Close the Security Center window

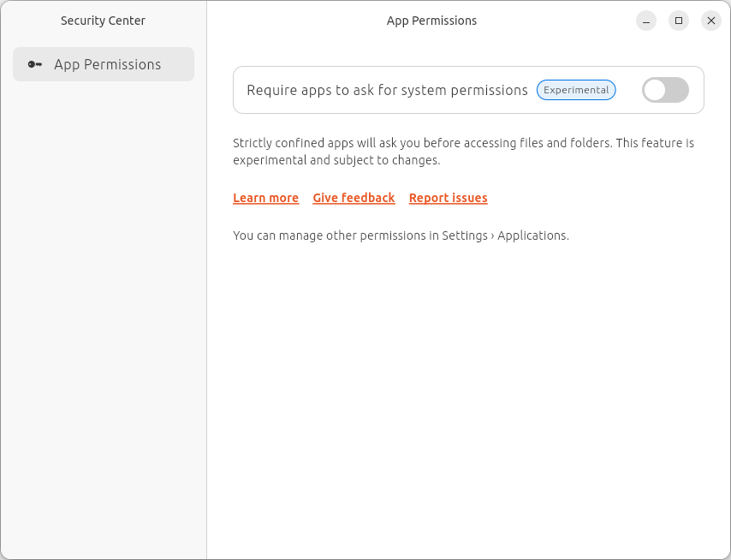coord(710,21)
